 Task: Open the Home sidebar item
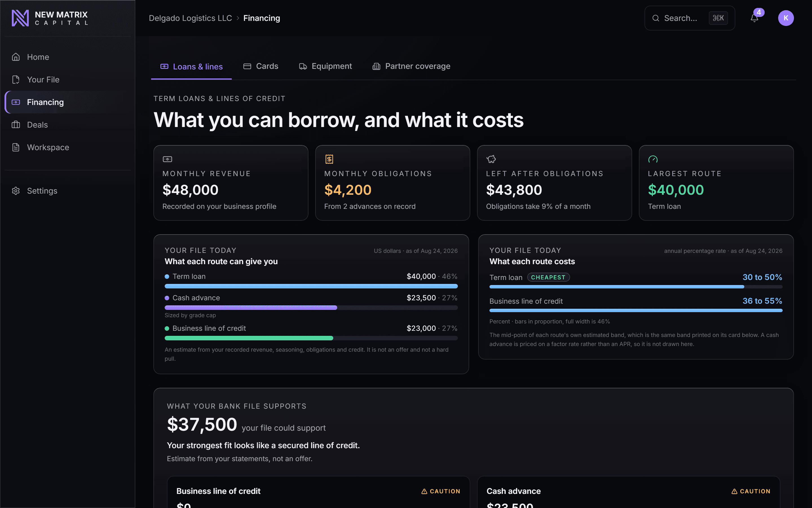68,57
